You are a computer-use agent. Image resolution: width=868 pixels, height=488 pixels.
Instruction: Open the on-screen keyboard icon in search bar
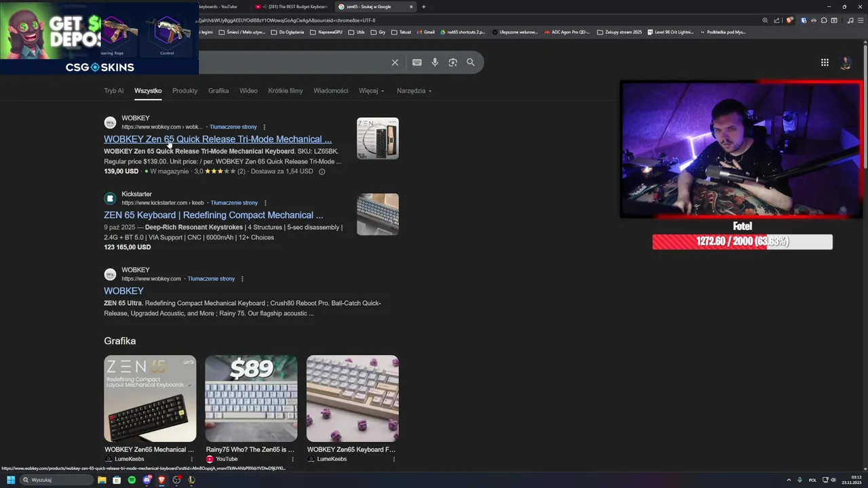[x=417, y=62]
